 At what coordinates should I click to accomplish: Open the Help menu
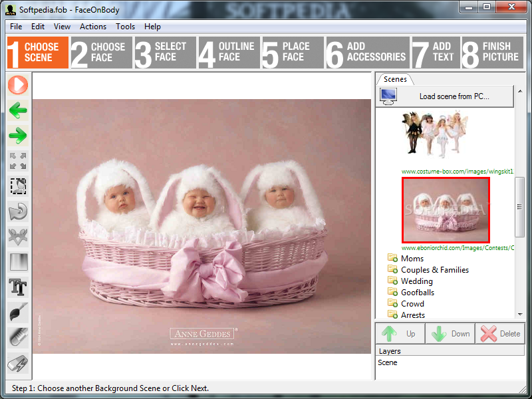[152, 27]
